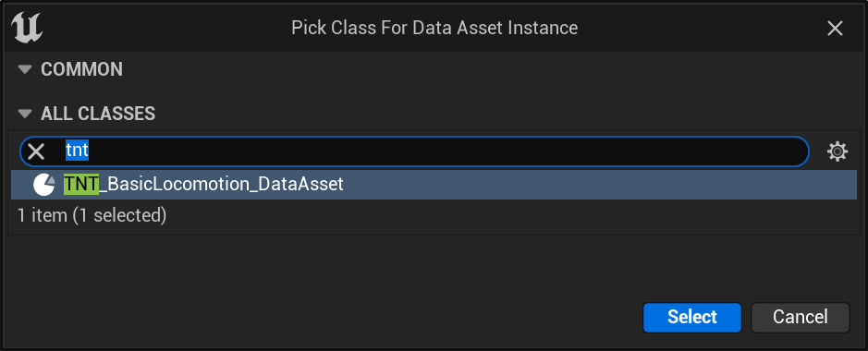868x351 pixels.
Task: Click the 'Pick Class For Data Asset Instance' title
Action: coord(434,28)
